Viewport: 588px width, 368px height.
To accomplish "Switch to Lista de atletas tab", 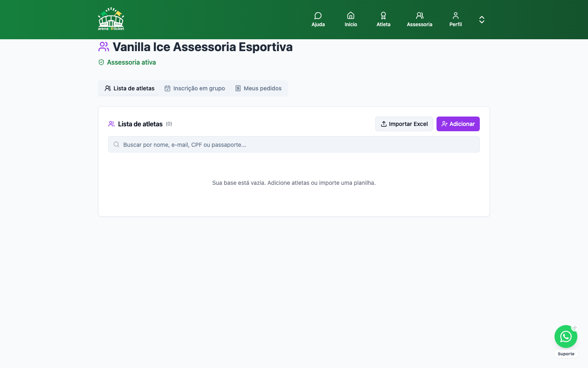I will click(x=129, y=88).
